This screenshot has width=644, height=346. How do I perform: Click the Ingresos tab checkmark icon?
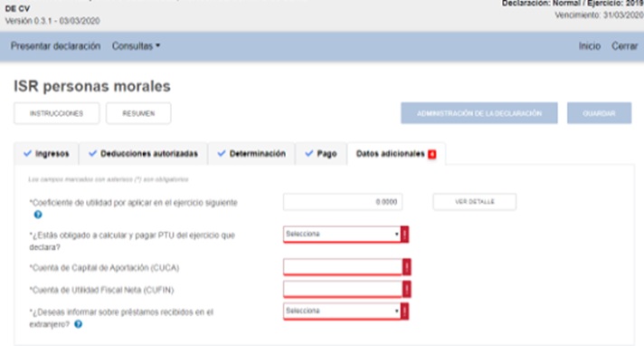(x=27, y=153)
